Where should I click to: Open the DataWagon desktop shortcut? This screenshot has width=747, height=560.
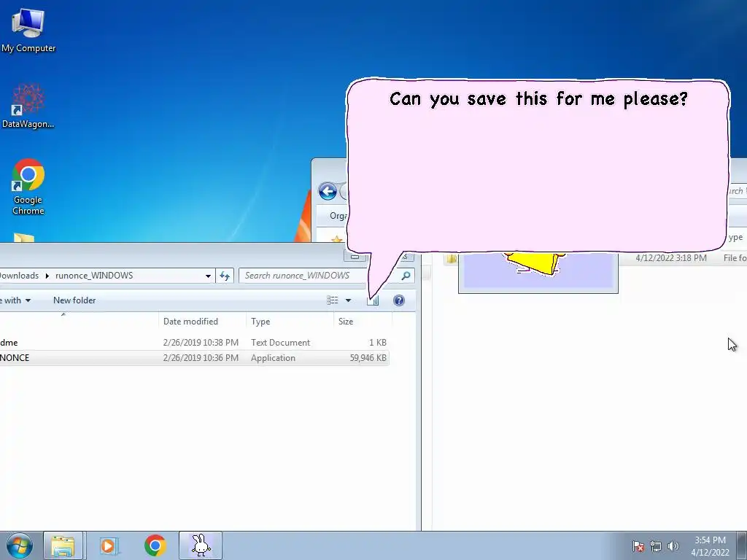point(28,106)
